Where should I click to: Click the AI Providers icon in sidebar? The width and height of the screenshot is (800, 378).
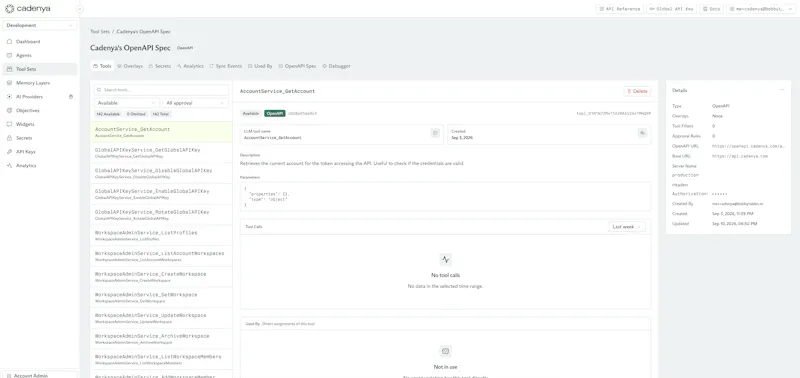pos(9,96)
